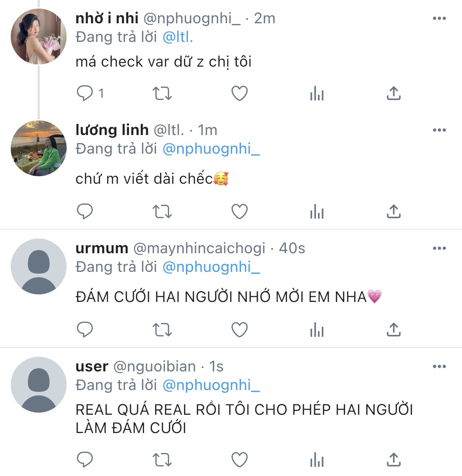Share lương linh's reply
Image resolution: width=462 pixels, height=476 pixels.
[394, 211]
